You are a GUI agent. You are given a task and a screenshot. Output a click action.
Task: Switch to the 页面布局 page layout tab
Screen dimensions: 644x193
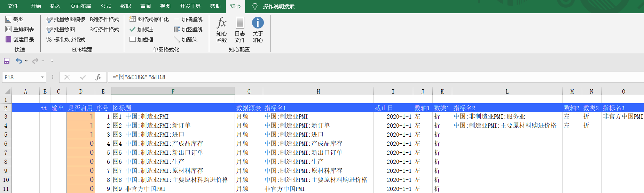pyautogui.click(x=80, y=6)
